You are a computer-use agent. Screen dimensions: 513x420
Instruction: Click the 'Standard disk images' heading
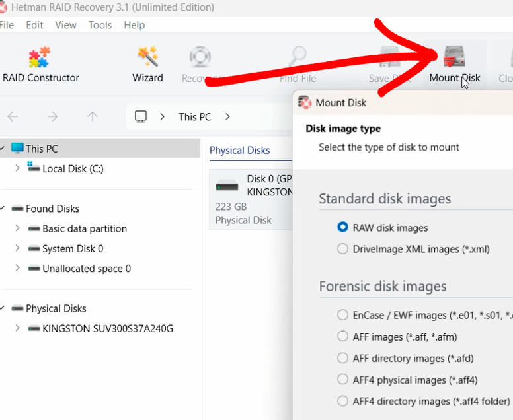coord(385,199)
